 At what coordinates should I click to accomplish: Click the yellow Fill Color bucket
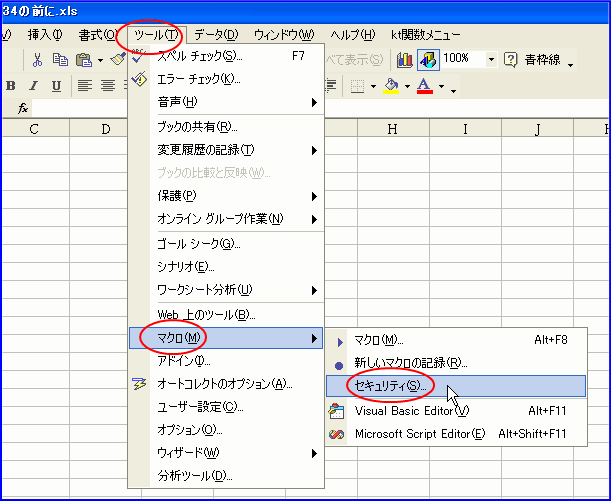point(391,86)
